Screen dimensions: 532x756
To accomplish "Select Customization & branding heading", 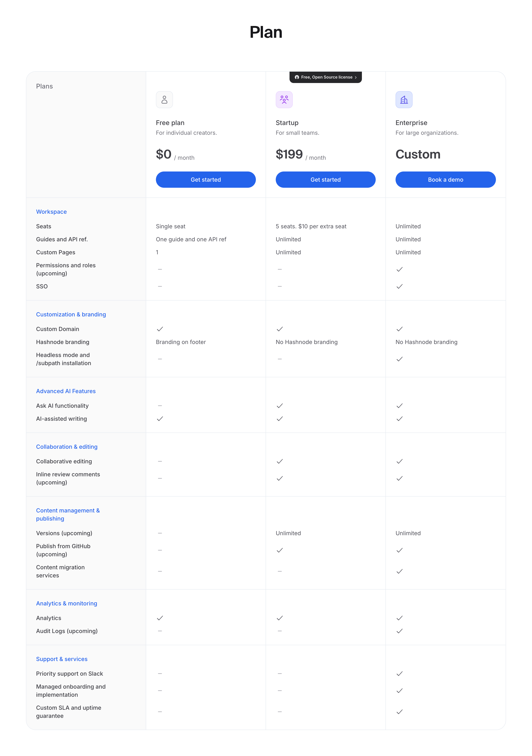I will point(71,314).
